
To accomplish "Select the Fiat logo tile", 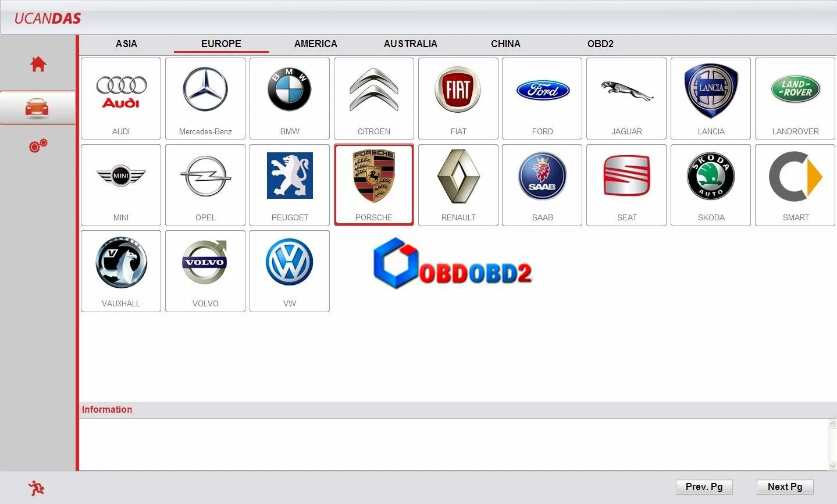I will point(458,98).
